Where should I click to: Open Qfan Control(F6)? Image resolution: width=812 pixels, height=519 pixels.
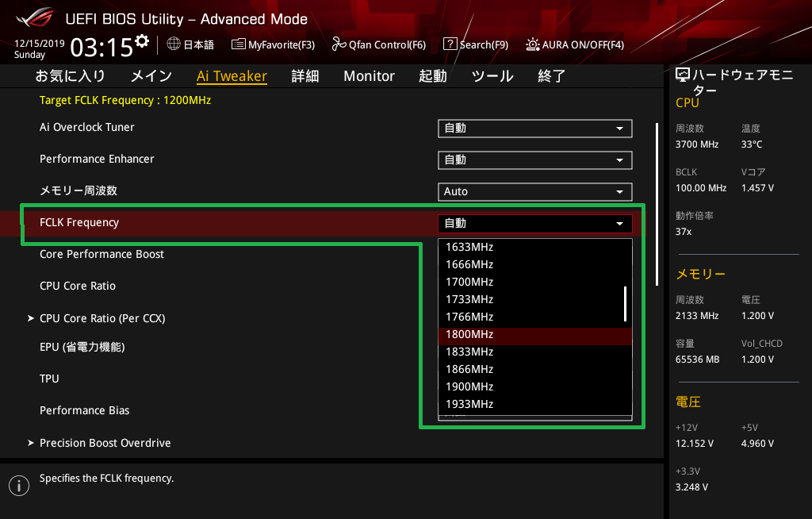(378, 44)
